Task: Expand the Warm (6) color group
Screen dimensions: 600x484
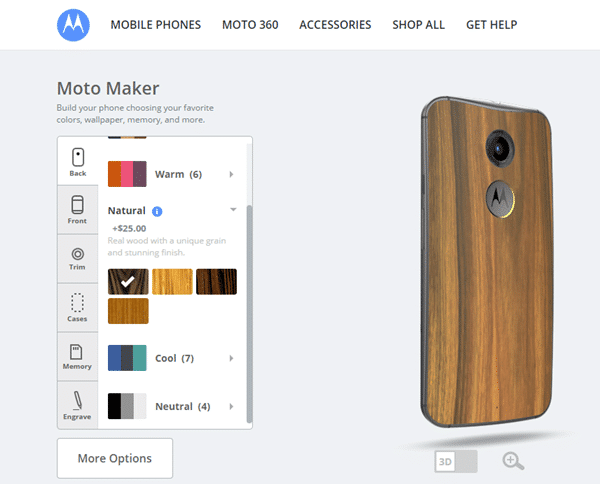Action: coord(172,174)
